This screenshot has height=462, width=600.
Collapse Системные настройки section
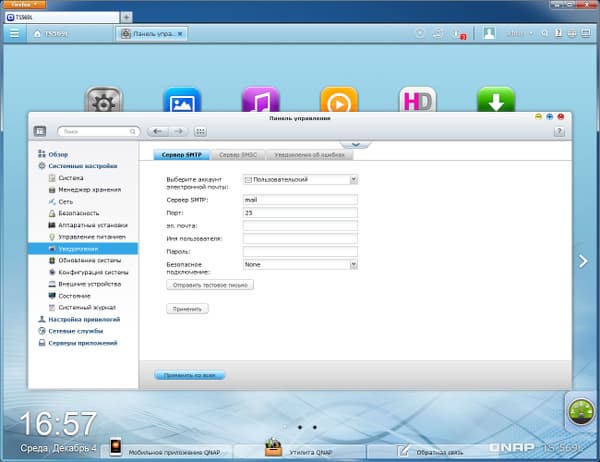point(78,166)
